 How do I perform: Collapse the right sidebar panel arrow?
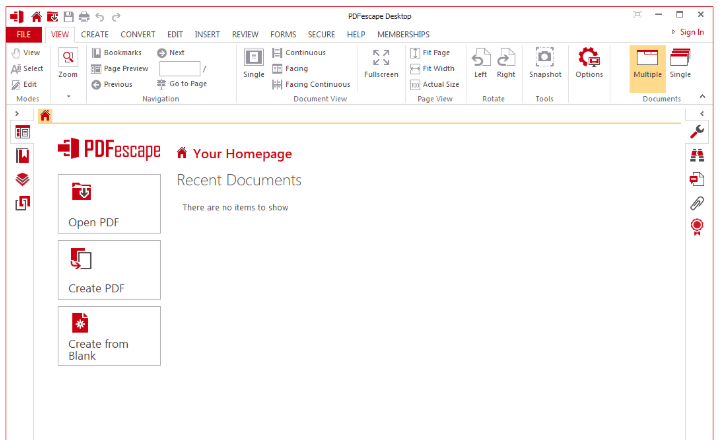pyautogui.click(x=702, y=114)
